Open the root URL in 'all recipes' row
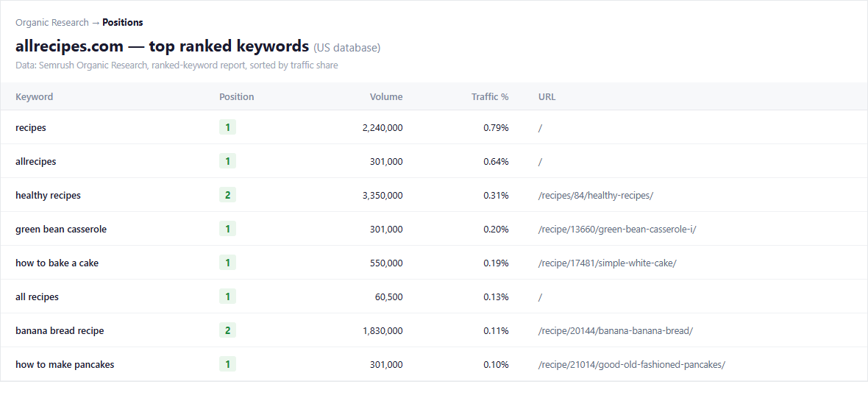This screenshot has height=412, width=868. coord(540,296)
